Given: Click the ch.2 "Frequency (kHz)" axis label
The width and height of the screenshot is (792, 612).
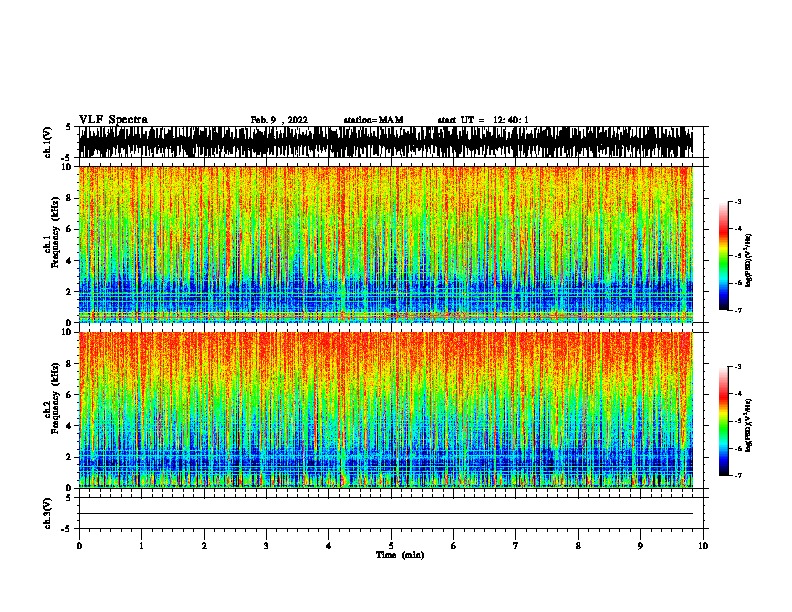Looking at the screenshot, I should coord(55,398).
